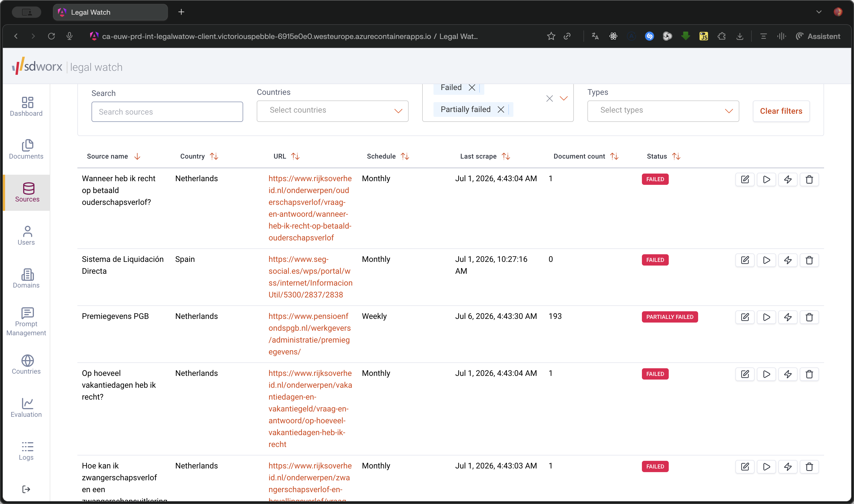Remove the Failed status filter chip
The width and height of the screenshot is (854, 504).
(x=472, y=88)
